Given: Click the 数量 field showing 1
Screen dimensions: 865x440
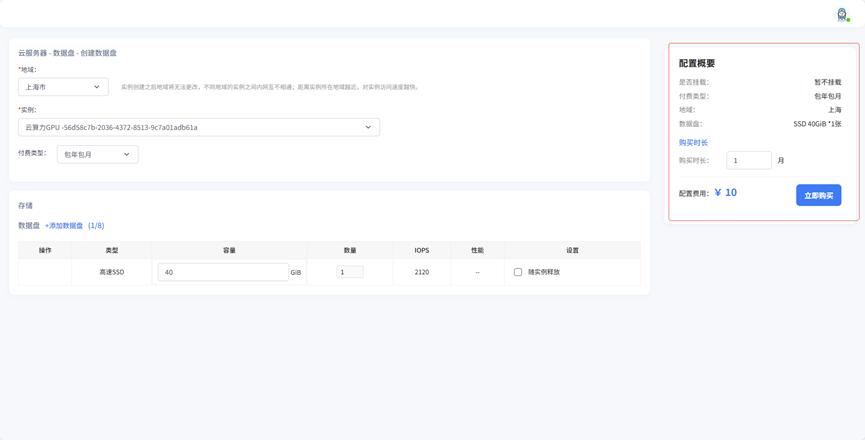Looking at the screenshot, I should point(350,272).
